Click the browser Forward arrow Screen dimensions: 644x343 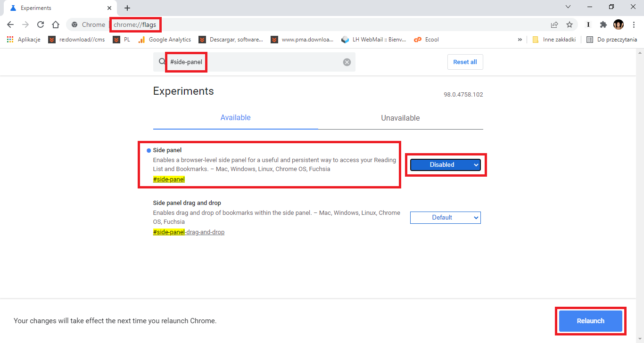[25, 24]
